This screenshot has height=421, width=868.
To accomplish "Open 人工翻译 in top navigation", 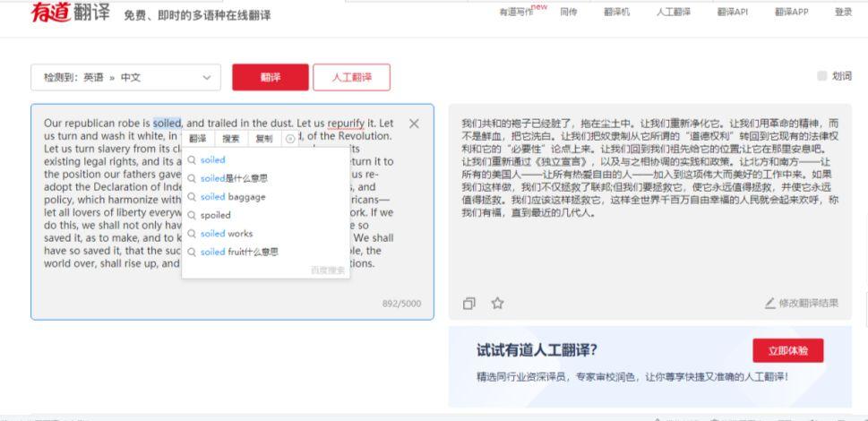I will pos(674,13).
